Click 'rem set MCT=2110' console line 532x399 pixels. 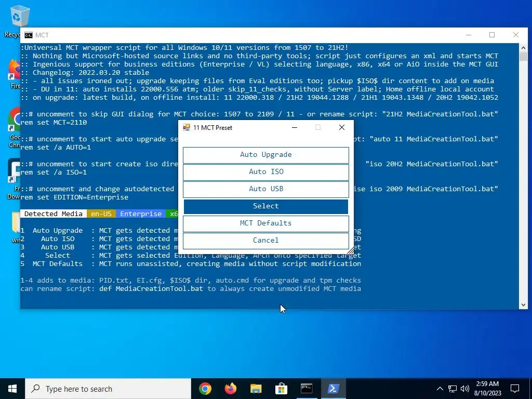pyautogui.click(x=54, y=123)
